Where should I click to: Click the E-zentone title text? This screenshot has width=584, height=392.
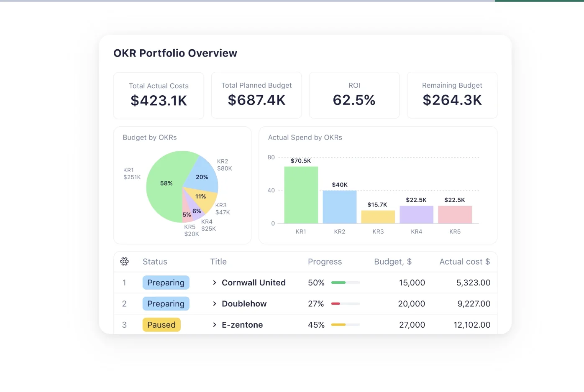(x=242, y=325)
